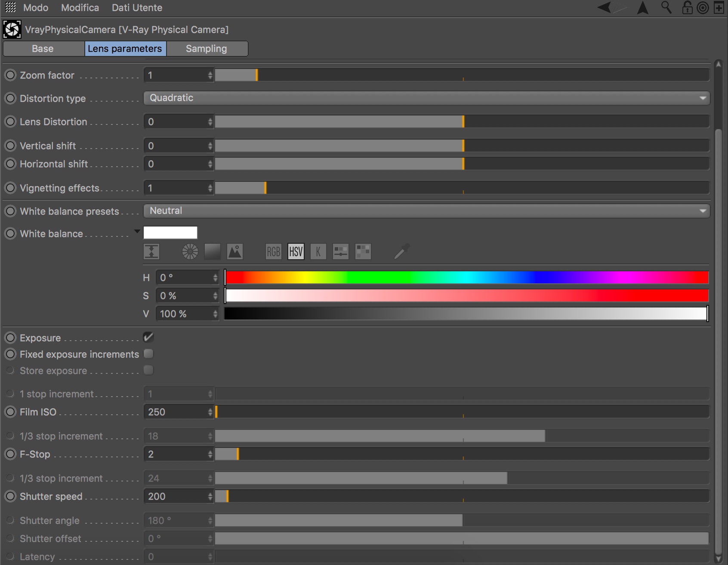Open the Distortion type Quadratic dropdown
728x565 pixels.
(426, 98)
